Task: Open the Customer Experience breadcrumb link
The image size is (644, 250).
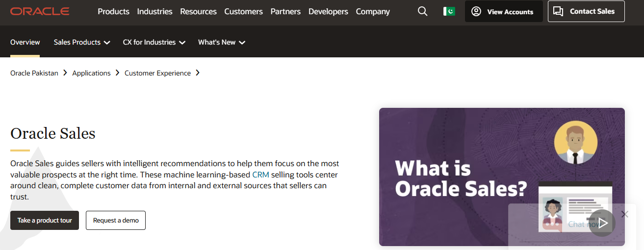Action: point(157,73)
